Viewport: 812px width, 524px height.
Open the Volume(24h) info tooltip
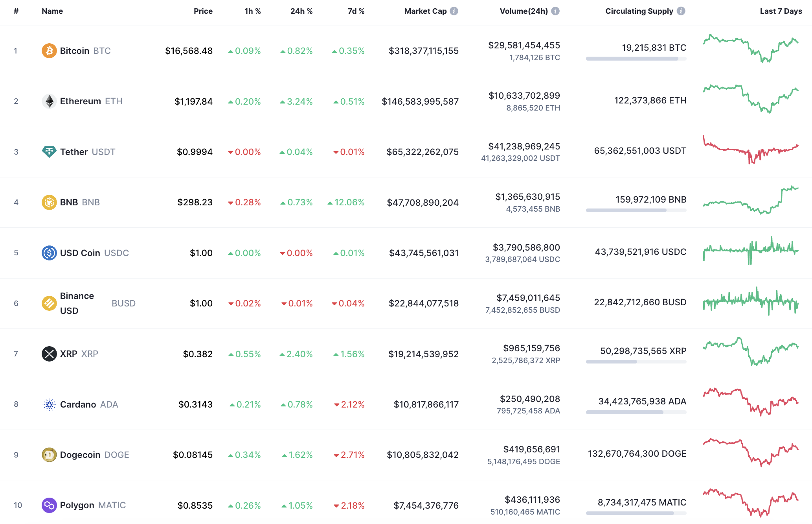[555, 11]
